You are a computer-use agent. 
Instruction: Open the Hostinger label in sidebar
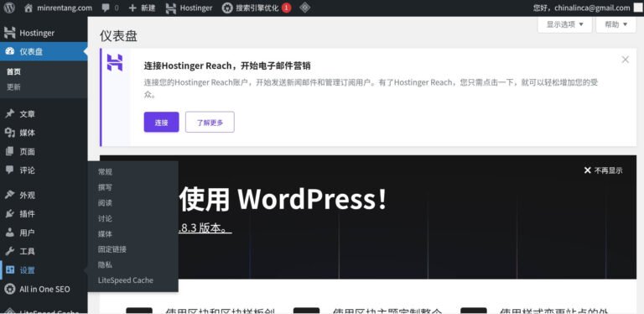[x=37, y=33]
